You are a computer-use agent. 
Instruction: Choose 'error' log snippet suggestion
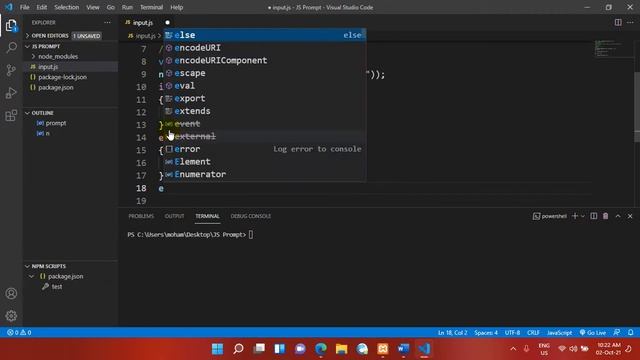264,149
